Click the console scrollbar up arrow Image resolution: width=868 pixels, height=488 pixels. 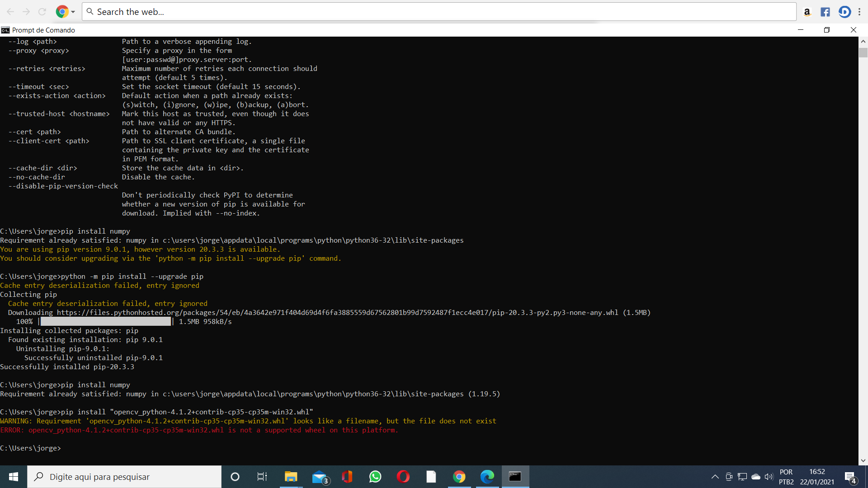(x=863, y=41)
